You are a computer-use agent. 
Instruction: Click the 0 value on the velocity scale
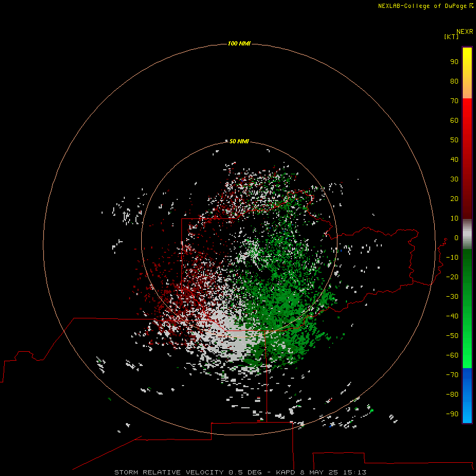pos(456,237)
